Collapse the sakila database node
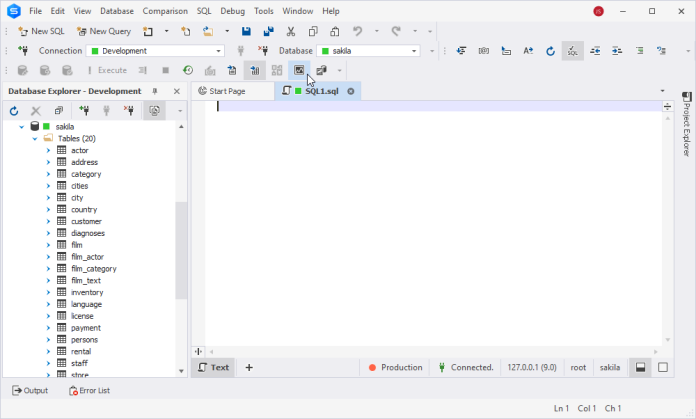 (21, 127)
